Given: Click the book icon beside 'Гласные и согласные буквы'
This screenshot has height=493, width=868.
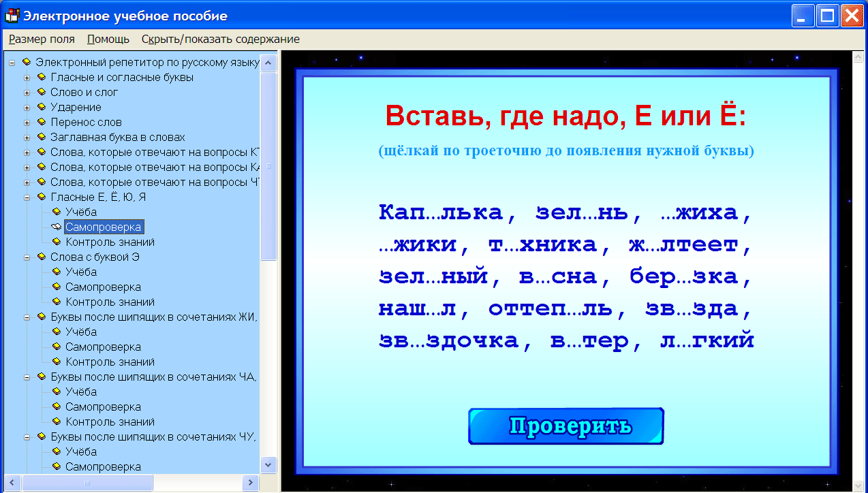Looking at the screenshot, I should [x=43, y=77].
